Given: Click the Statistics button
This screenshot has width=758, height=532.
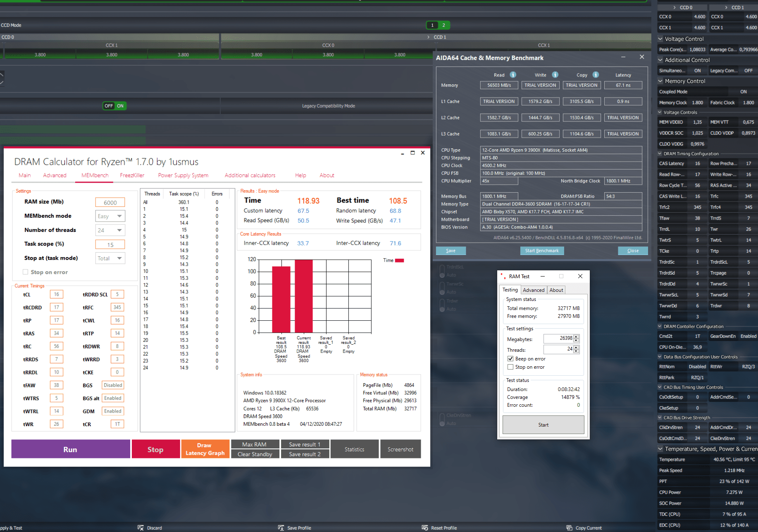Looking at the screenshot, I should coord(355,449).
